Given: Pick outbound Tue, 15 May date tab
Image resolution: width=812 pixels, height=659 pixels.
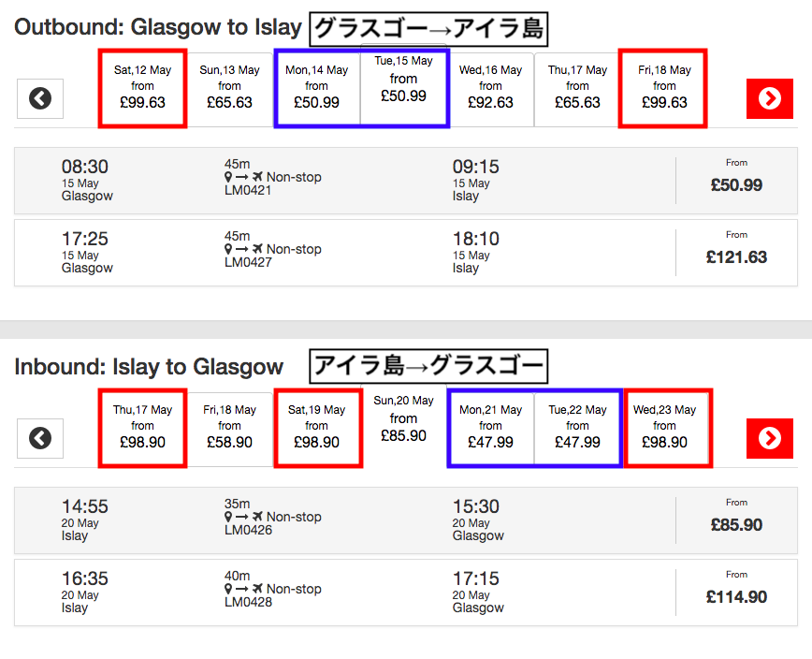Looking at the screenshot, I should [x=404, y=87].
